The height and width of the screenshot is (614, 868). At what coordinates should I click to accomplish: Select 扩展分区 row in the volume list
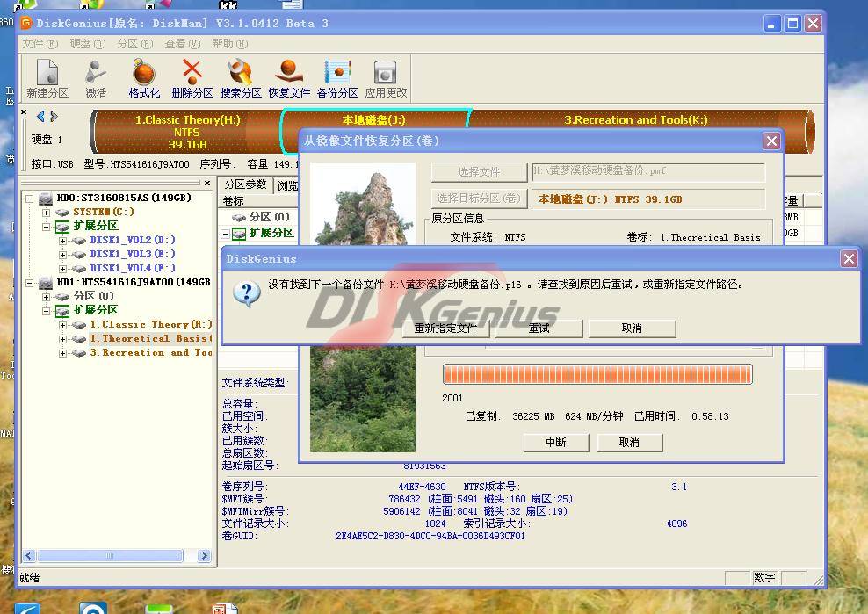pyautogui.click(x=271, y=233)
